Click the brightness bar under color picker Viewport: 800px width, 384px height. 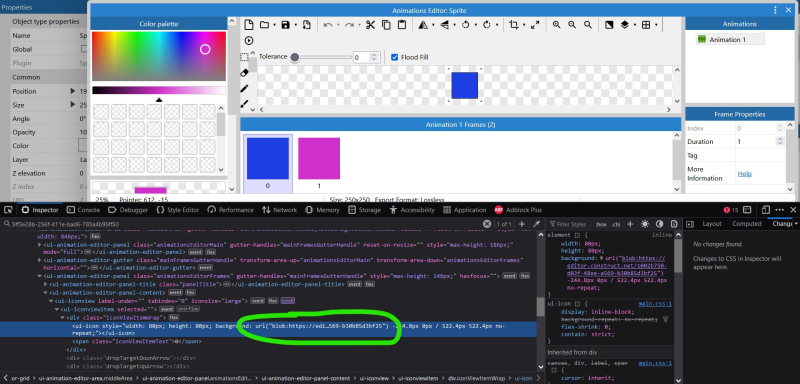(x=159, y=90)
